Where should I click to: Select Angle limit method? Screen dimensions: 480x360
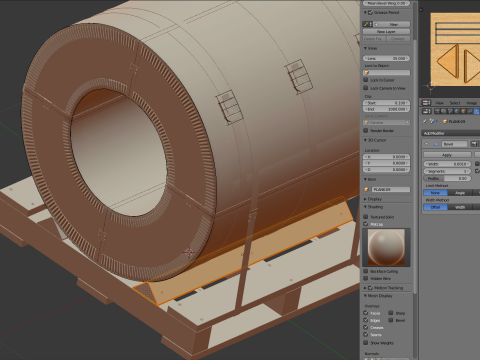point(460,193)
